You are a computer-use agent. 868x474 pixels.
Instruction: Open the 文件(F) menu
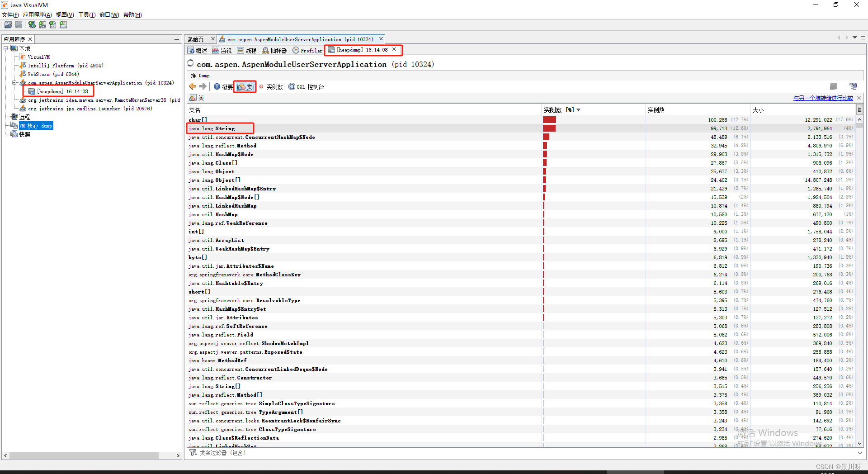click(10, 15)
